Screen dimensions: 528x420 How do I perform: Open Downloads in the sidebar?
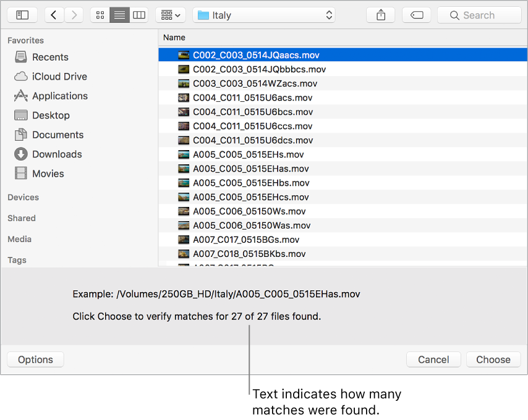tap(57, 154)
